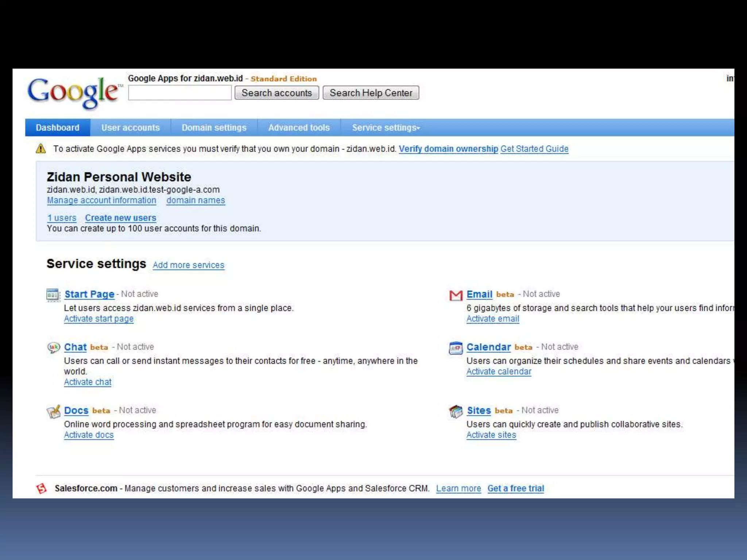Click the Activate start page link

(99, 319)
